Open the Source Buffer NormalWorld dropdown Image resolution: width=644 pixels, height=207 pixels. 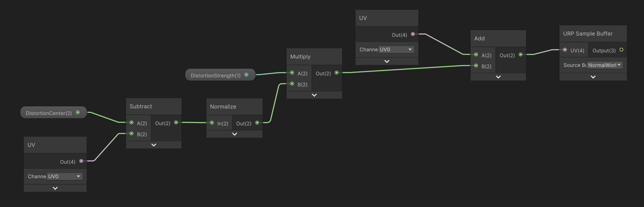click(x=605, y=65)
